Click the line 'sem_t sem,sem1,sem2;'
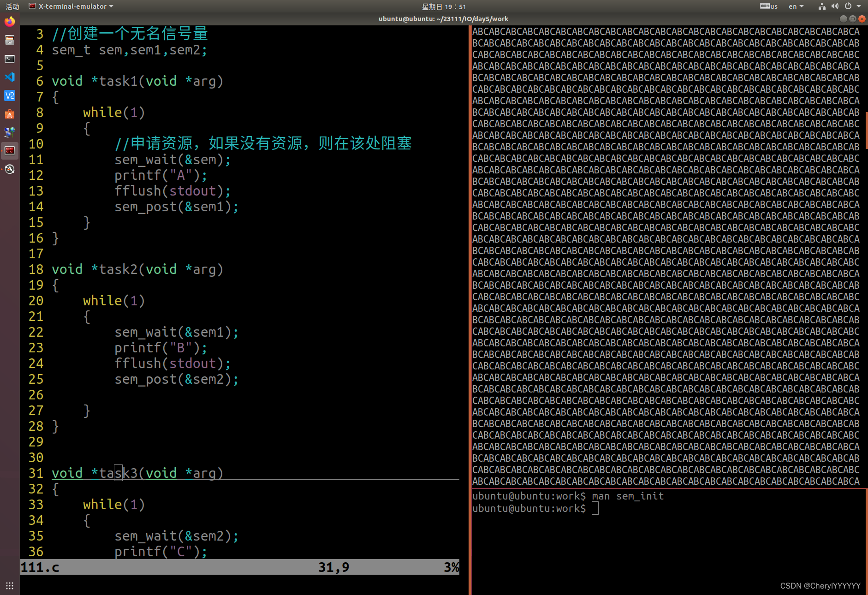This screenshot has height=595, width=868. point(130,50)
